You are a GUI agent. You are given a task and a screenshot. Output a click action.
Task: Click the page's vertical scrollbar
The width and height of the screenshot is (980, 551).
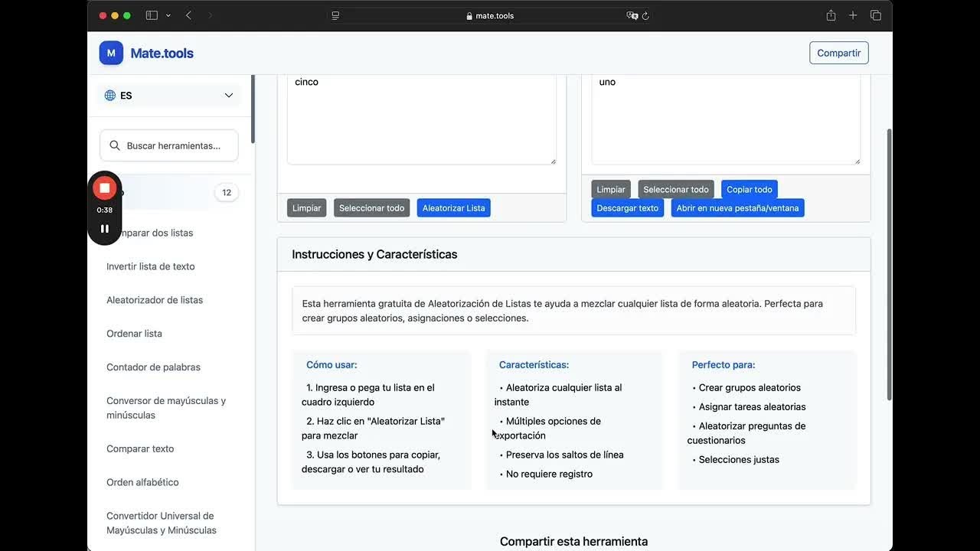coord(889,264)
